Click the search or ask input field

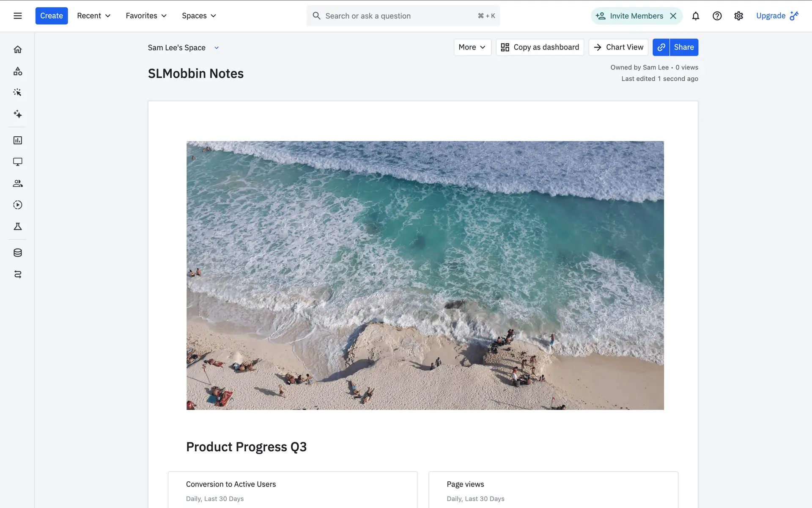pos(398,16)
